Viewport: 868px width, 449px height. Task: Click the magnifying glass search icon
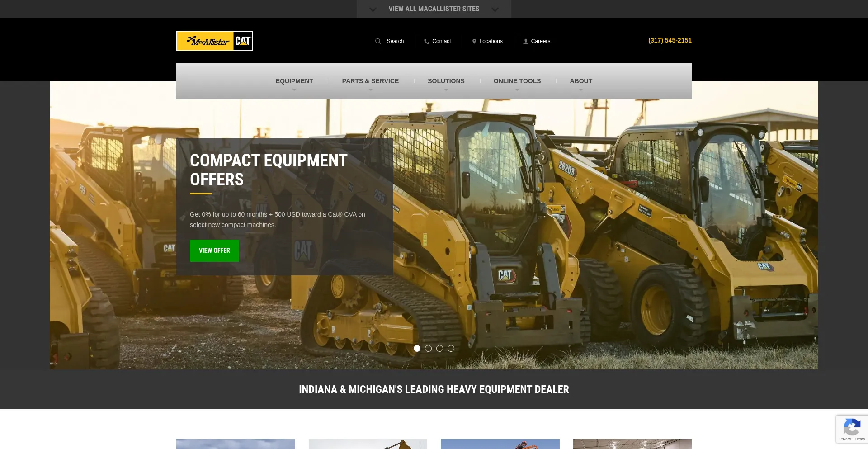click(378, 41)
